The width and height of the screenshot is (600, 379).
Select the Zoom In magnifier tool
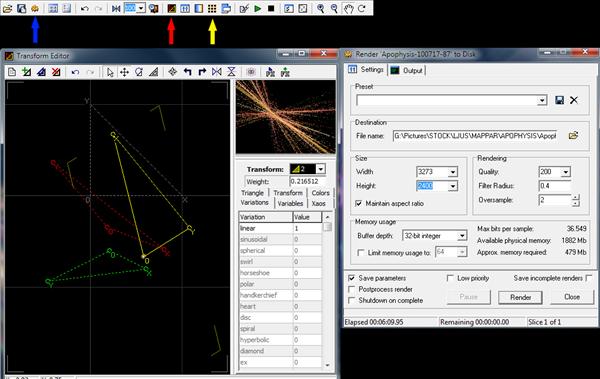click(321, 8)
